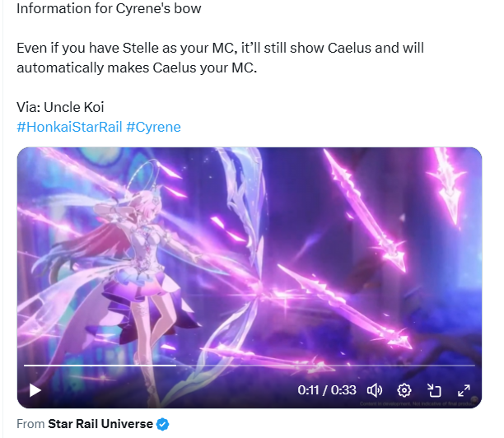Click the end of the progress bar
The image size is (504, 438).
(474, 366)
